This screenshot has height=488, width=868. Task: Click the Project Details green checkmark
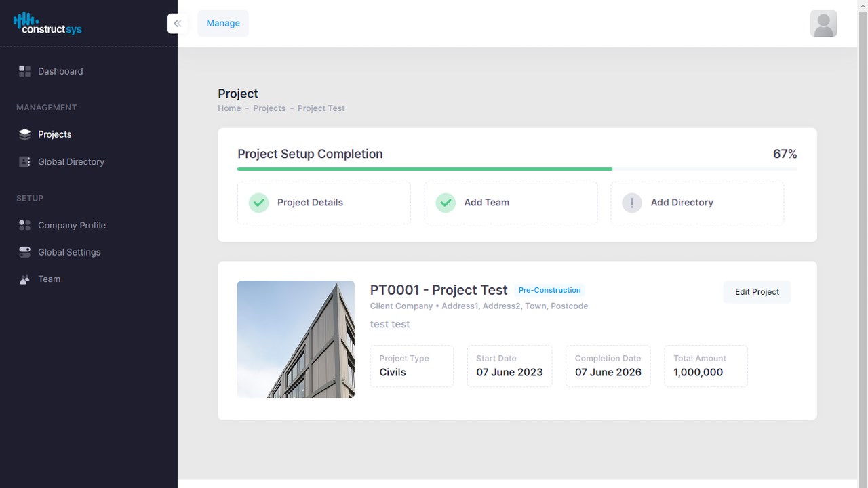pyautogui.click(x=258, y=203)
